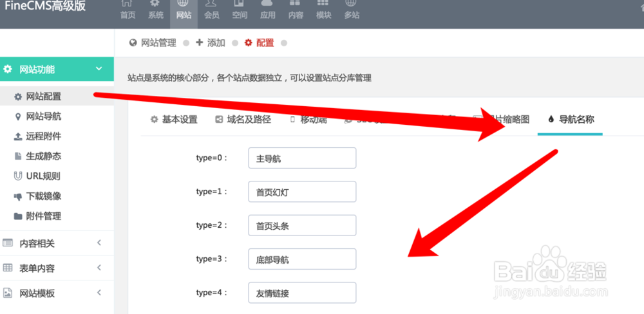Click the thumbs-down icon beside 下载镜像
Viewport: 644px width, 314px height.
click(17, 197)
